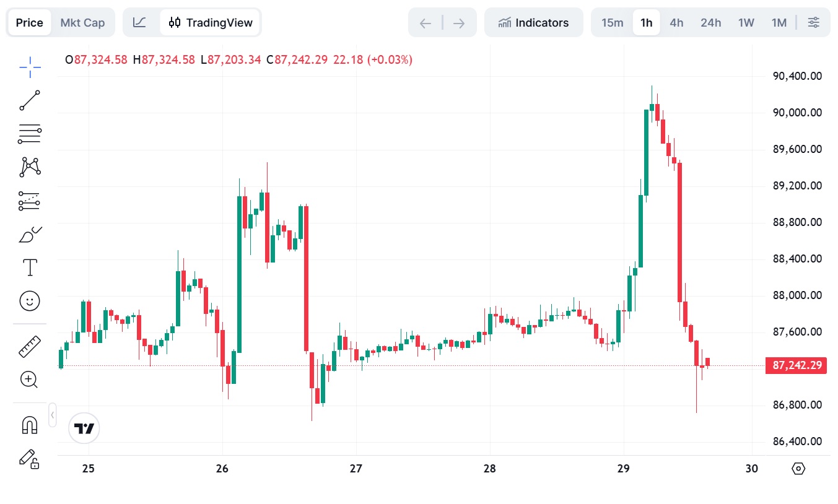This screenshot has width=838, height=504.
Task: Select the brush drawing tool
Action: pos(29,235)
